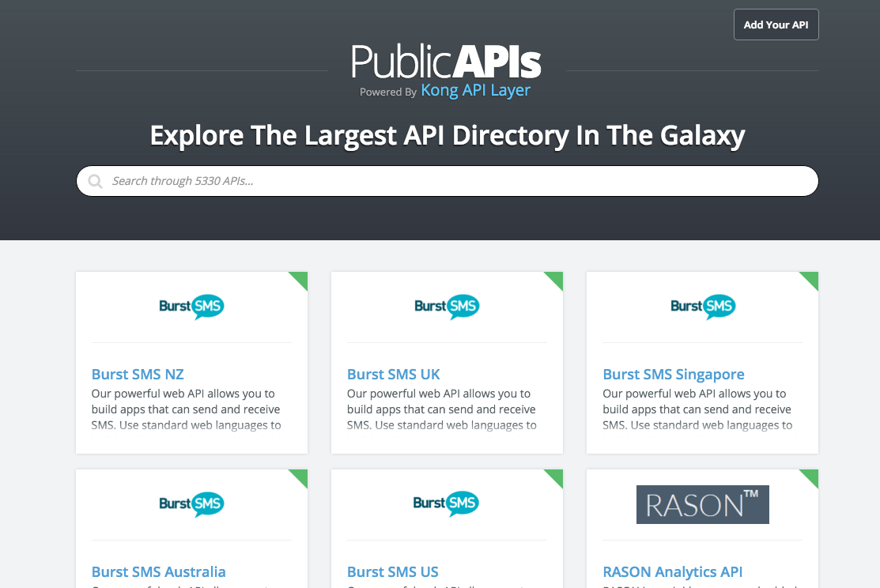The height and width of the screenshot is (588, 880).
Task: Open the Burst SMS US details link
Action: click(x=393, y=571)
